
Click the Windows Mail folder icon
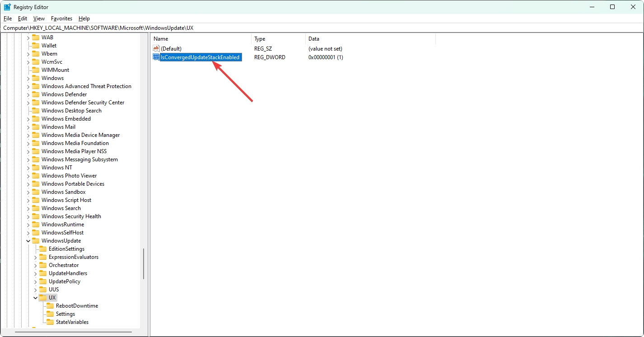tap(36, 127)
